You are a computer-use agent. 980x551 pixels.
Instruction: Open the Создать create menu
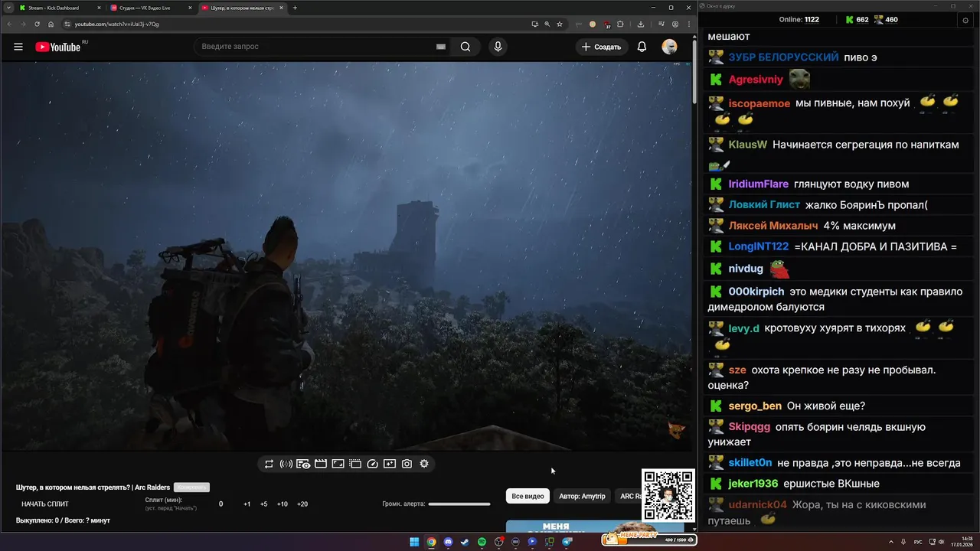601,47
